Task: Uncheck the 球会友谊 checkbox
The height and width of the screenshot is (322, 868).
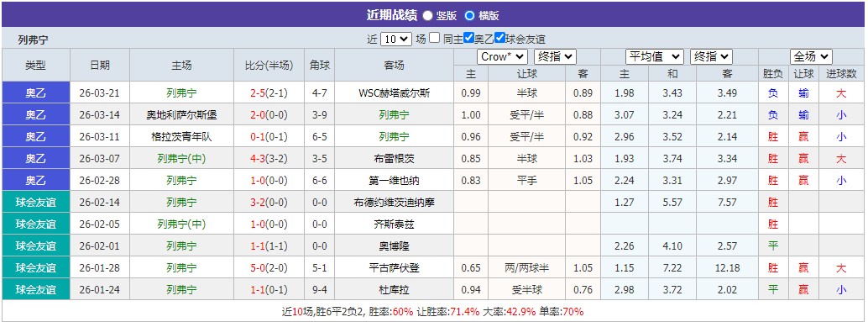Action: pyautogui.click(x=499, y=38)
